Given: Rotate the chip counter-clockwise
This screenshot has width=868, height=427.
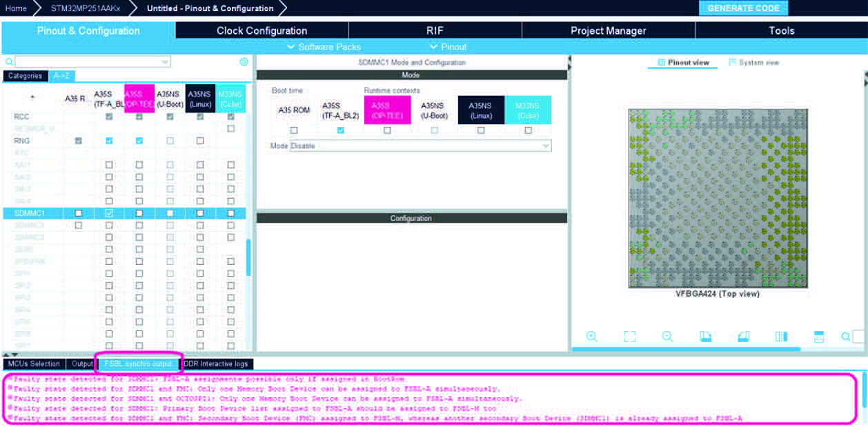Looking at the screenshot, I should pos(743,337).
